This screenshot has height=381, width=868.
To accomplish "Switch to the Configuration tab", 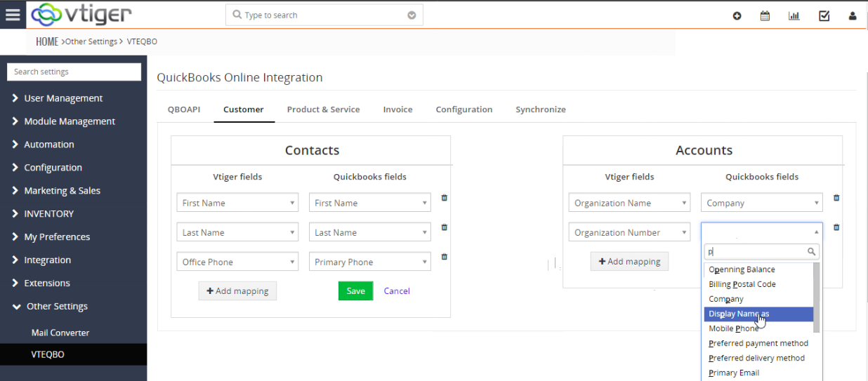I will click(x=464, y=109).
